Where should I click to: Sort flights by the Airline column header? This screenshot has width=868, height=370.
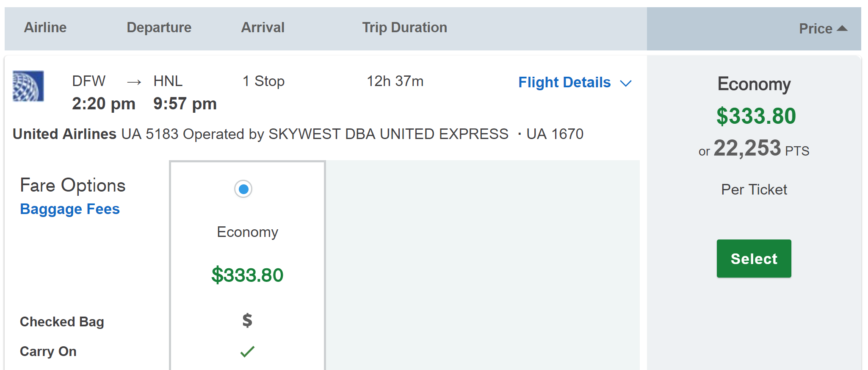(45, 28)
